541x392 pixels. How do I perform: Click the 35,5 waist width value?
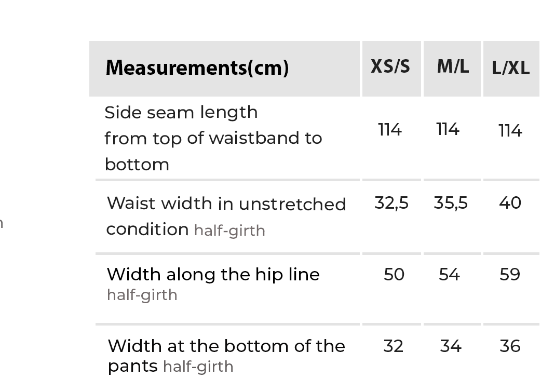[451, 203]
